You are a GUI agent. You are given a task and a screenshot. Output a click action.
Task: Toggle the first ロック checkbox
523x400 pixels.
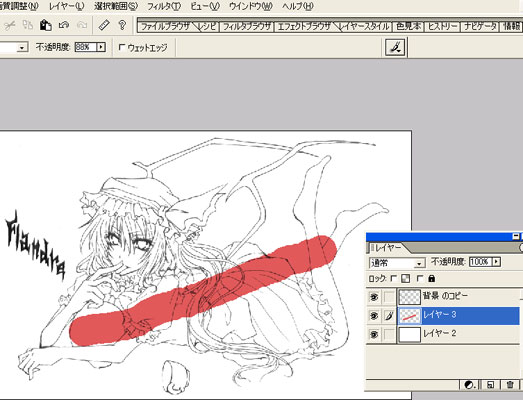tap(394, 278)
